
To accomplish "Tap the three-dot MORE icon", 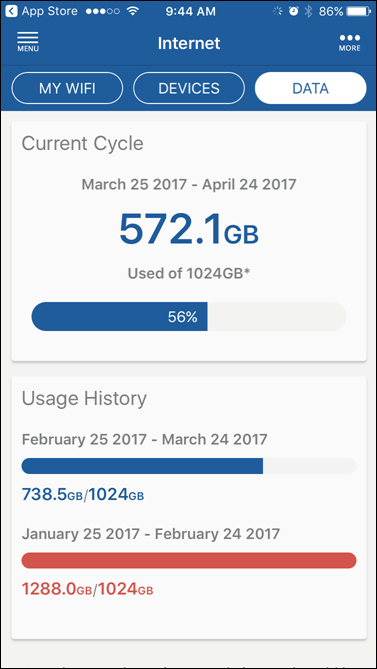I will (350, 43).
